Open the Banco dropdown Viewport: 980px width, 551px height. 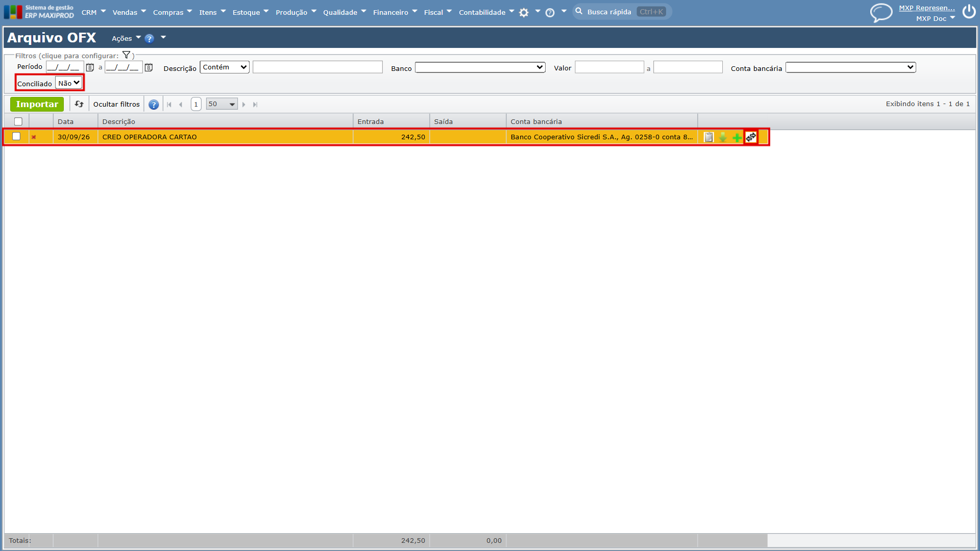coord(480,67)
